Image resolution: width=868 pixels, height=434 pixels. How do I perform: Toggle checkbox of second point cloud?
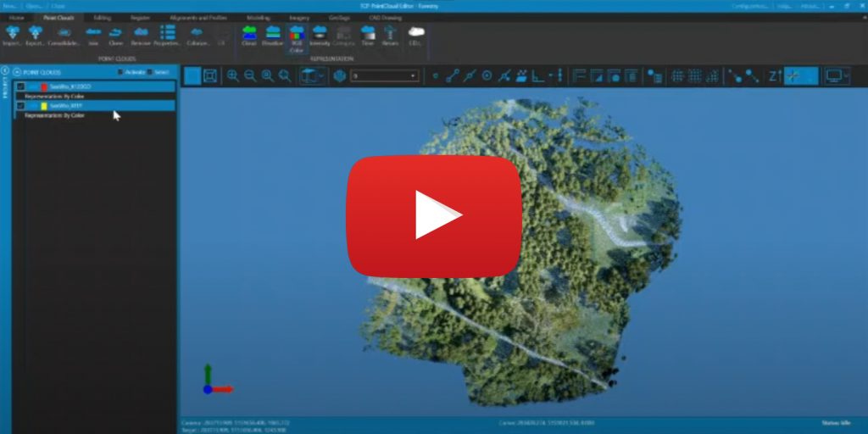click(x=20, y=106)
